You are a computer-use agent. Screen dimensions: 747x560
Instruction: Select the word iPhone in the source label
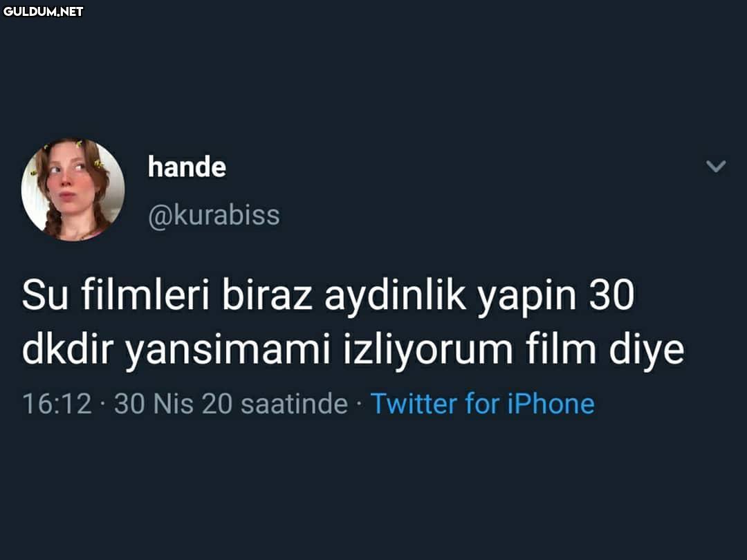(551, 404)
